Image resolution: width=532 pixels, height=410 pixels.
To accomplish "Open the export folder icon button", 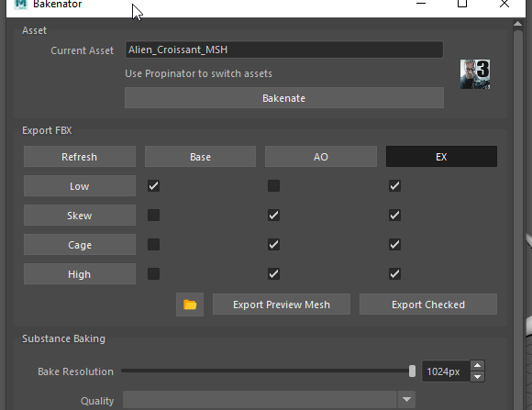I will (x=190, y=305).
